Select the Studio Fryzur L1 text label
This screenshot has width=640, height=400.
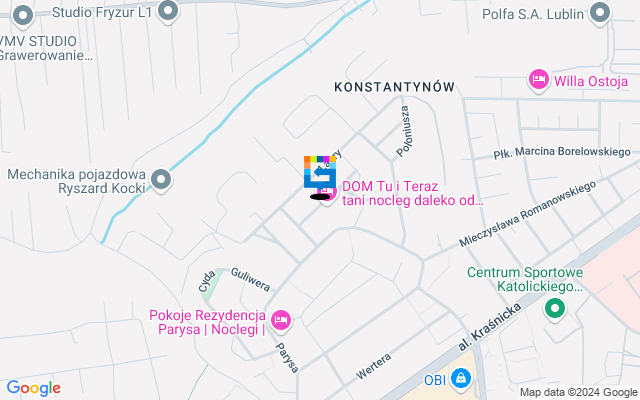pos(102,12)
